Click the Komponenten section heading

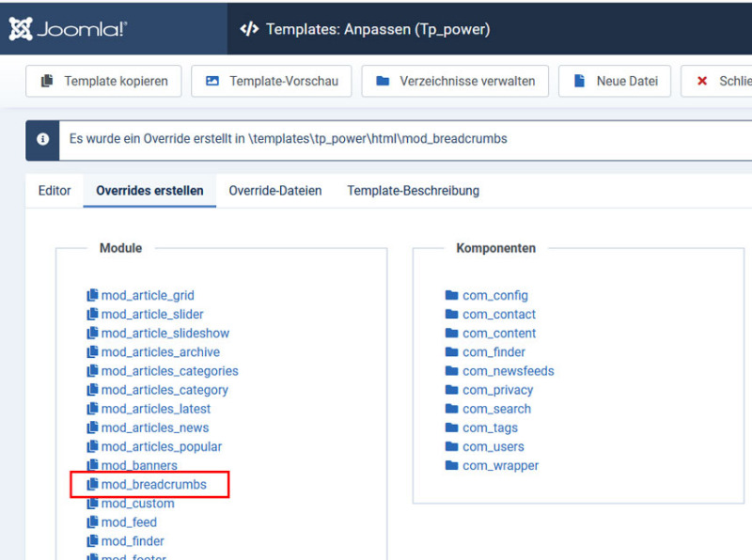(496, 248)
